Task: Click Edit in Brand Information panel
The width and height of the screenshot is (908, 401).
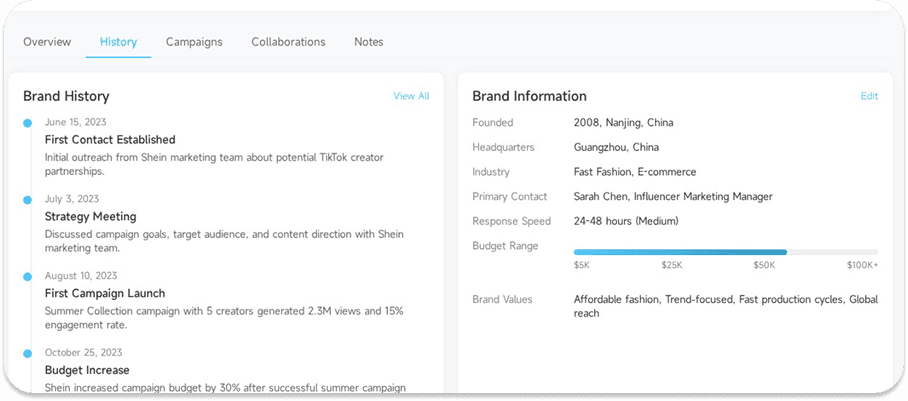Action: pos(869,96)
